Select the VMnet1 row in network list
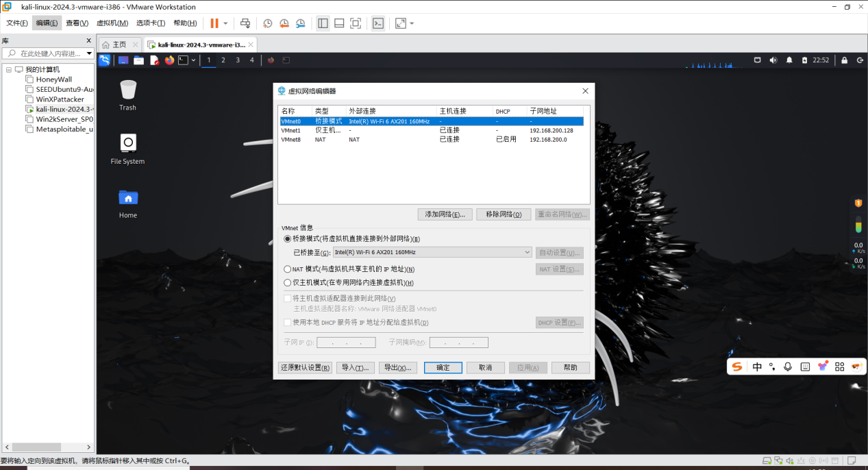This screenshot has width=868, height=470. [x=432, y=130]
